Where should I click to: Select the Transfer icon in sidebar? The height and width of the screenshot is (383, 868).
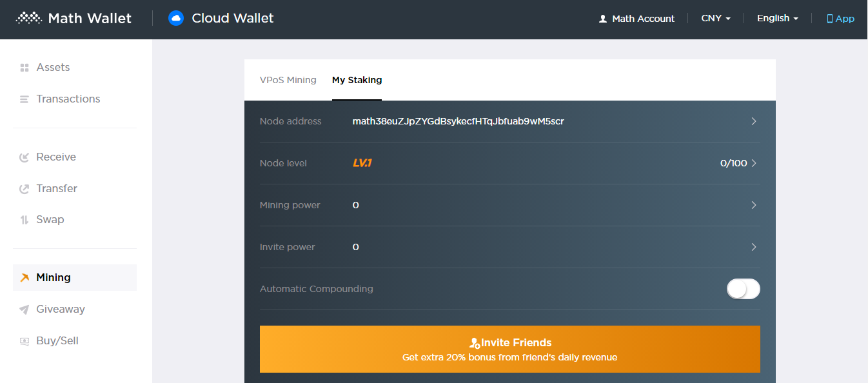25,189
